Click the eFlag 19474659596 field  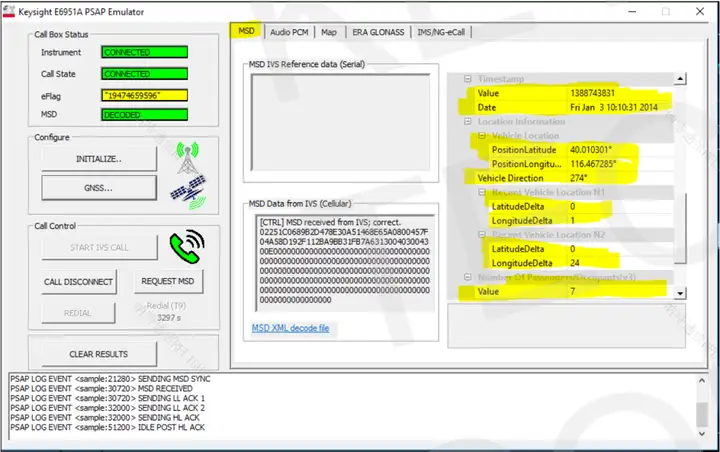[x=144, y=96]
